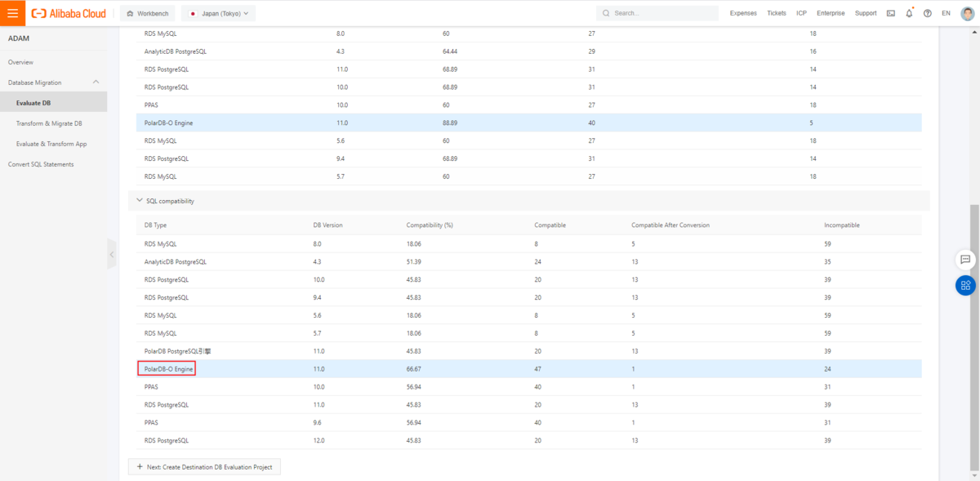Image resolution: width=980 pixels, height=481 pixels.
Task: Open Transform & Migrate DB
Action: 49,123
